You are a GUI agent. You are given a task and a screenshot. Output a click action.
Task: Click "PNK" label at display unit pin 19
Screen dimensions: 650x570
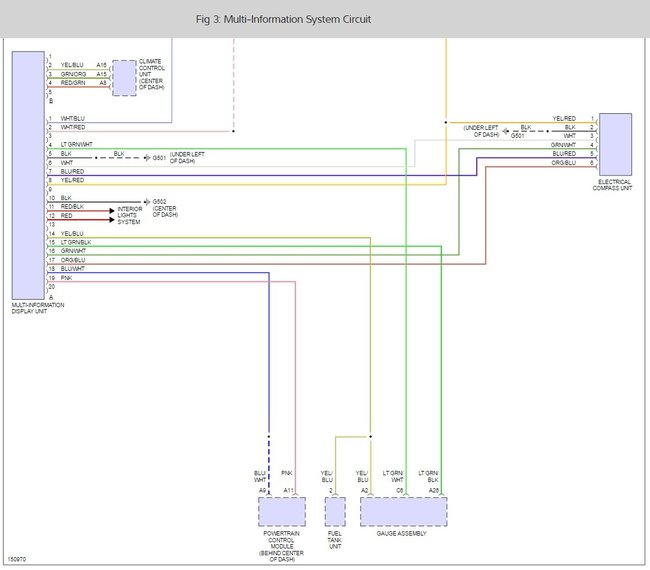coord(66,278)
